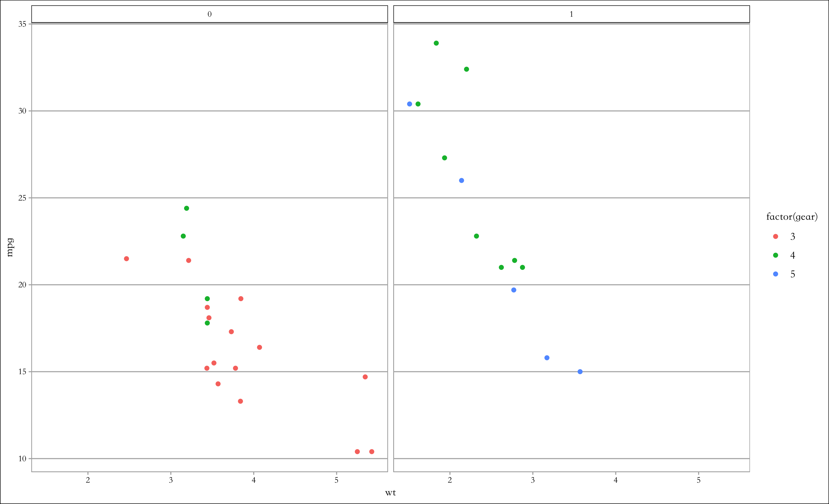Click the y-axis tick label 10

22,459
